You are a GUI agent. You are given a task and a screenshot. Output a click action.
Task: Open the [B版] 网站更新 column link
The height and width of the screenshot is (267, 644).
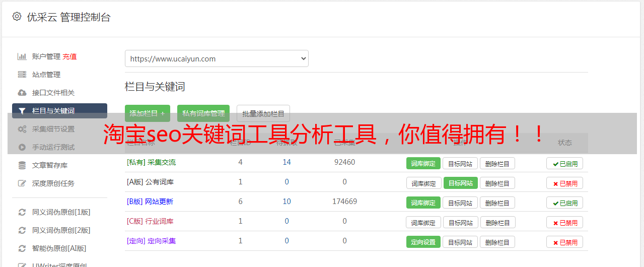pos(150,202)
